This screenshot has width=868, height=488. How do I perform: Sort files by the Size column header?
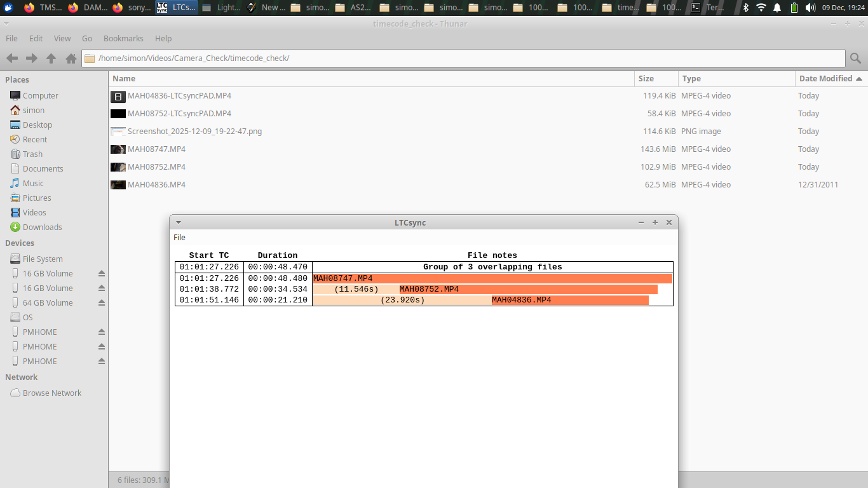656,79
